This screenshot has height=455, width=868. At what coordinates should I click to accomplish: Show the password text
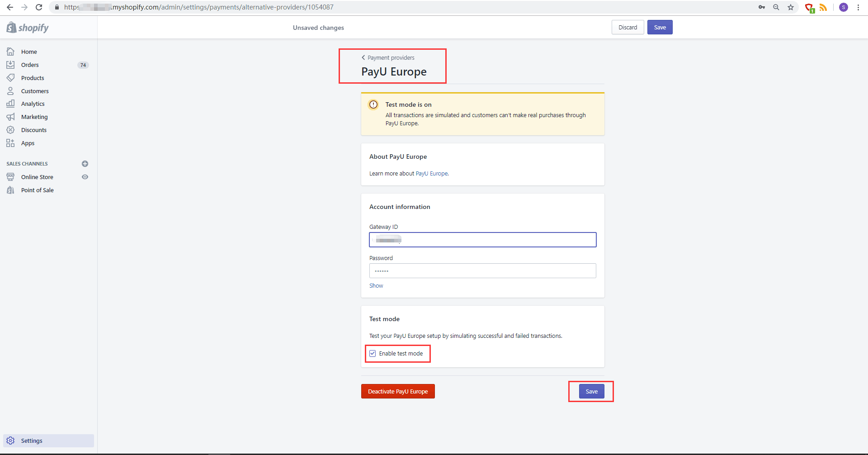coord(376,286)
